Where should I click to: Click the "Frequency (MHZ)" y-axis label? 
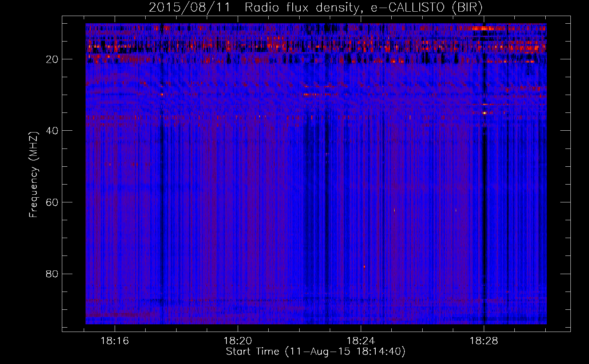click(x=33, y=175)
